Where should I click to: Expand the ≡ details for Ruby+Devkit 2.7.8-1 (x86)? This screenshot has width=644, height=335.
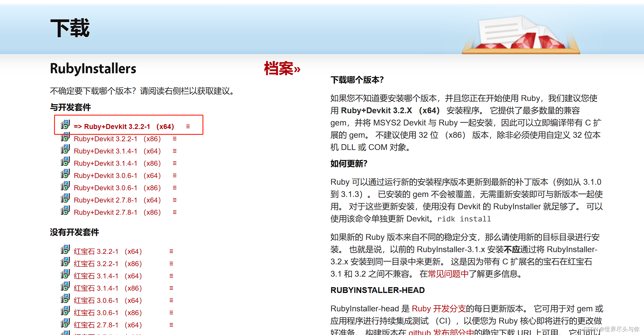click(x=174, y=212)
